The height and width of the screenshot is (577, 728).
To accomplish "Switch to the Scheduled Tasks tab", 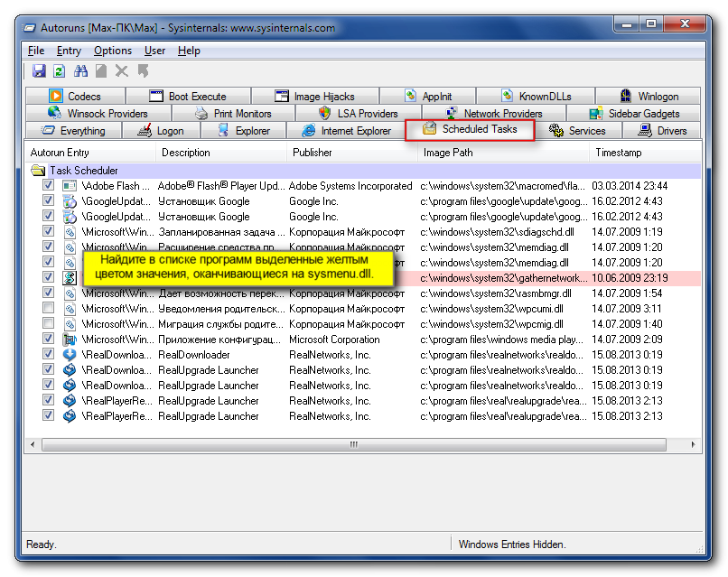I will click(470, 129).
